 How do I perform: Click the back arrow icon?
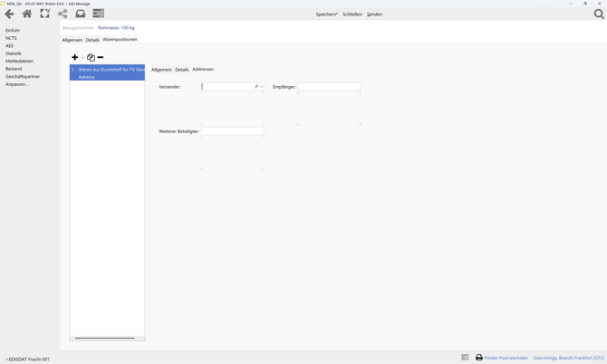[9, 14]
